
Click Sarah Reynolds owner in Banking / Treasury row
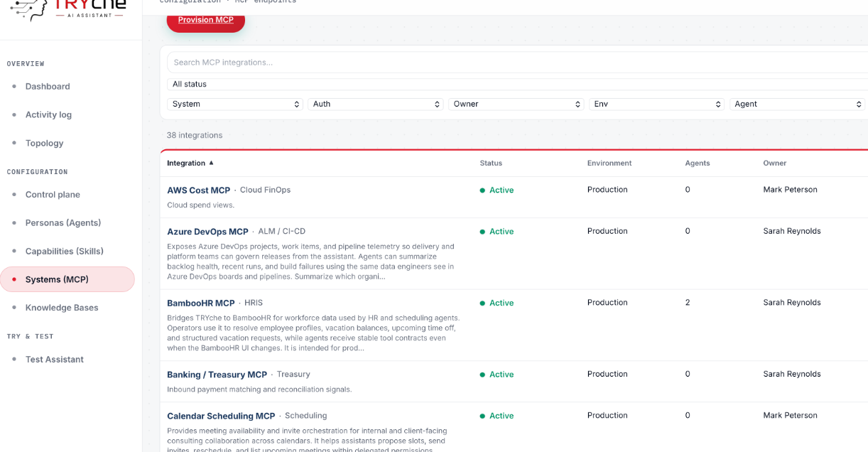[792, 374]
